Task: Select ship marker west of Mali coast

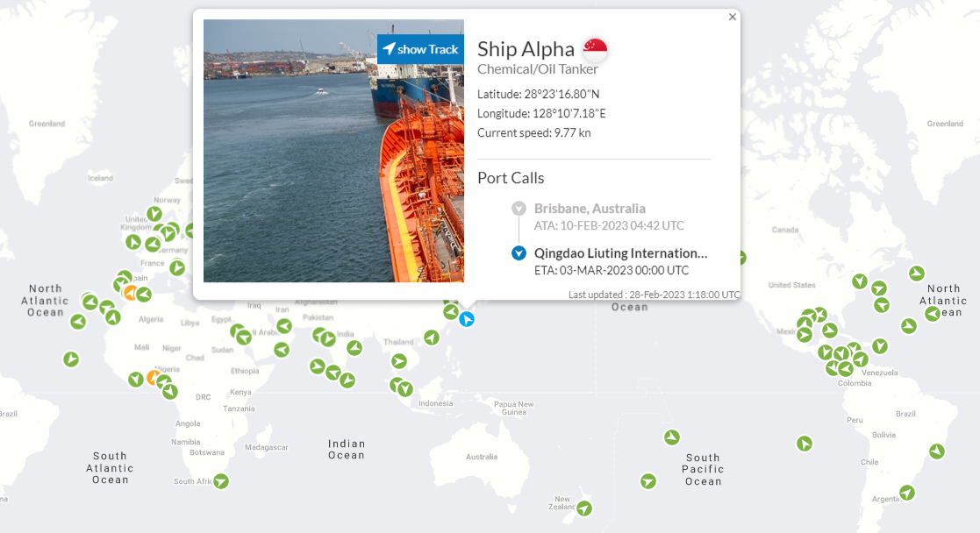Action: (x=71, y=359)
